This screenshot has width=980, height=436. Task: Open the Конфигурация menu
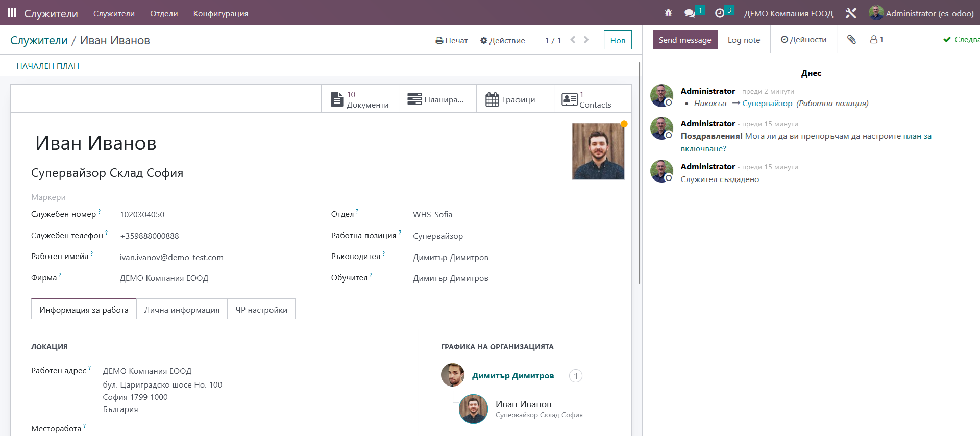(x=220, y=13)
